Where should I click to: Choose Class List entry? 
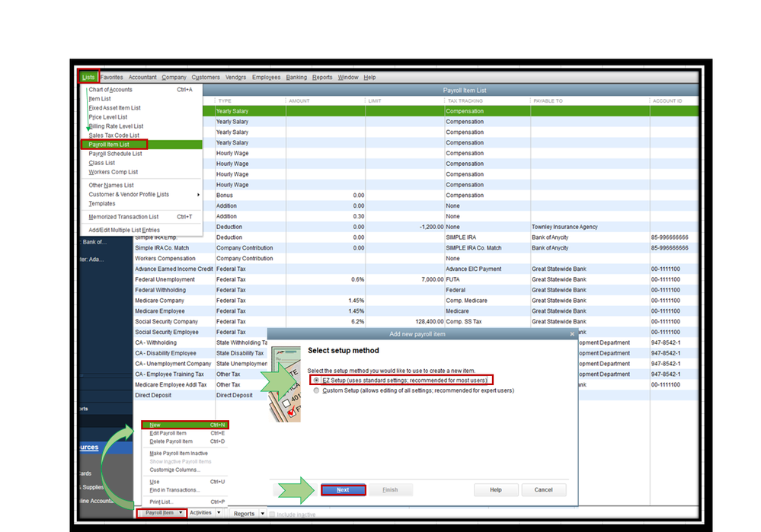point(141,163)
